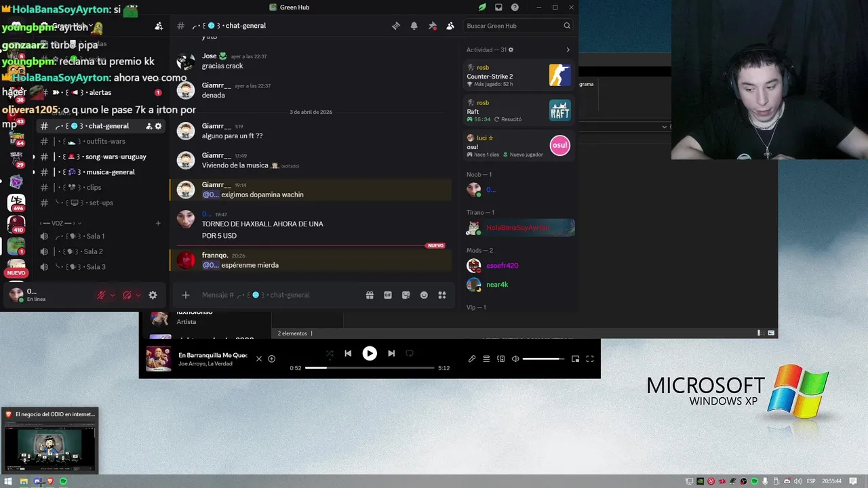Image resolution: width=868 pixels, height=488 pixels.
Task: Click username frannqo. in chat
Action: pos(215,256)
